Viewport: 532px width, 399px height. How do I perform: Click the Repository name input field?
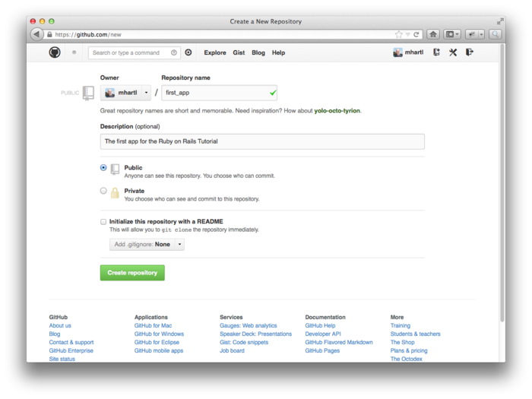pos(219,93)
